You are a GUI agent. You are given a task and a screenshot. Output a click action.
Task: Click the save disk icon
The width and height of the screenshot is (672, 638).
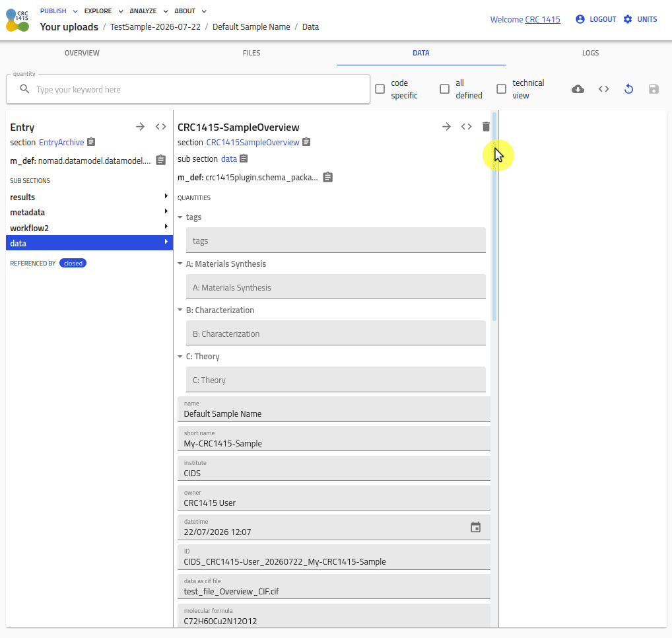pyautogui.click(x=654, y=89)
